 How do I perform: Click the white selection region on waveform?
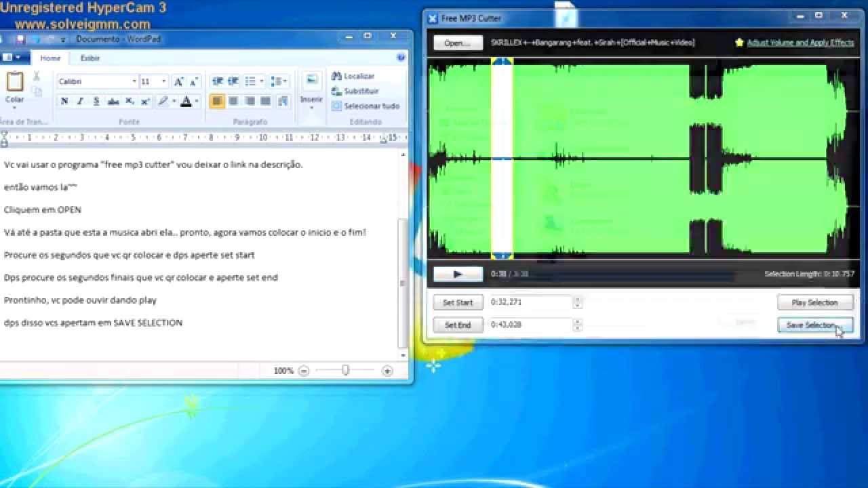(x=502, y=159)
